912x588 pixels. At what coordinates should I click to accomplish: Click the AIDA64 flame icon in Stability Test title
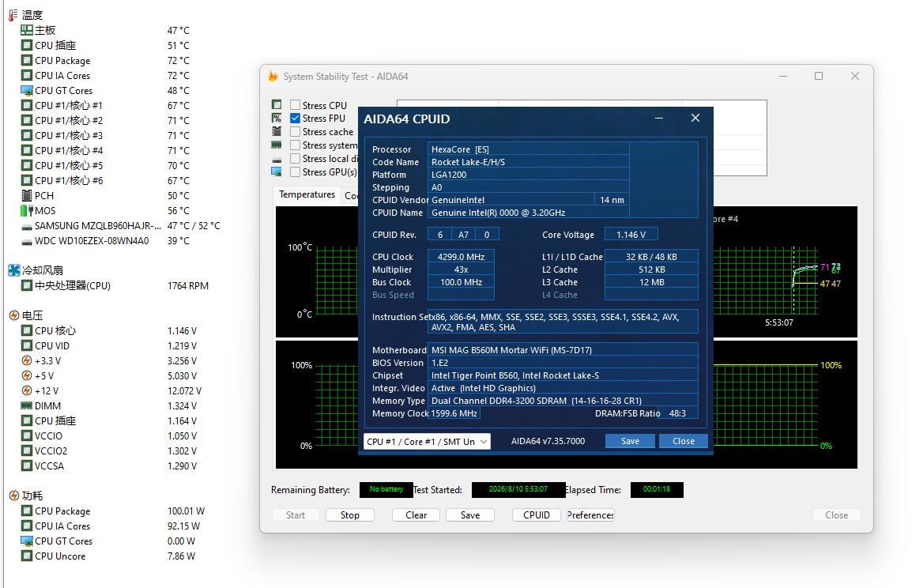tap(273, 76)
